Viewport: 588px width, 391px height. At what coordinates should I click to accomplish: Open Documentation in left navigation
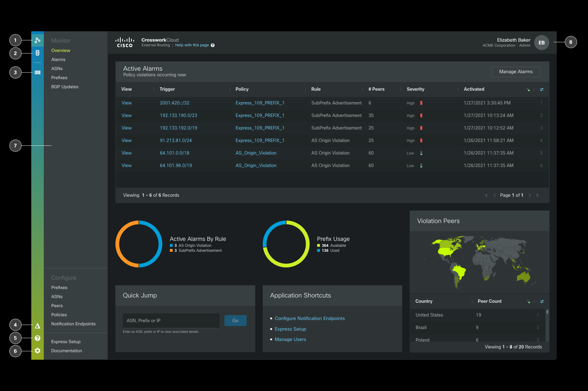tap(67, 351)
